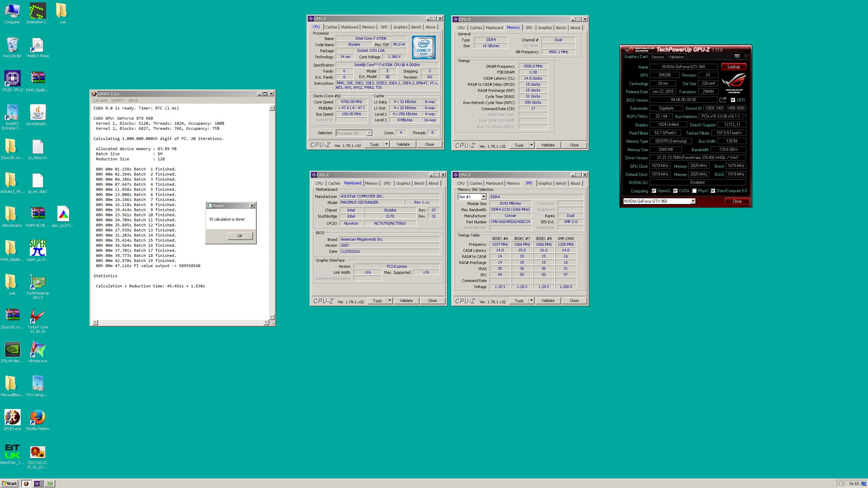
Task: Expand Tools arrow in CPU-Z Mainboard window
Action: pyautogui.click(x=389, y=301)
